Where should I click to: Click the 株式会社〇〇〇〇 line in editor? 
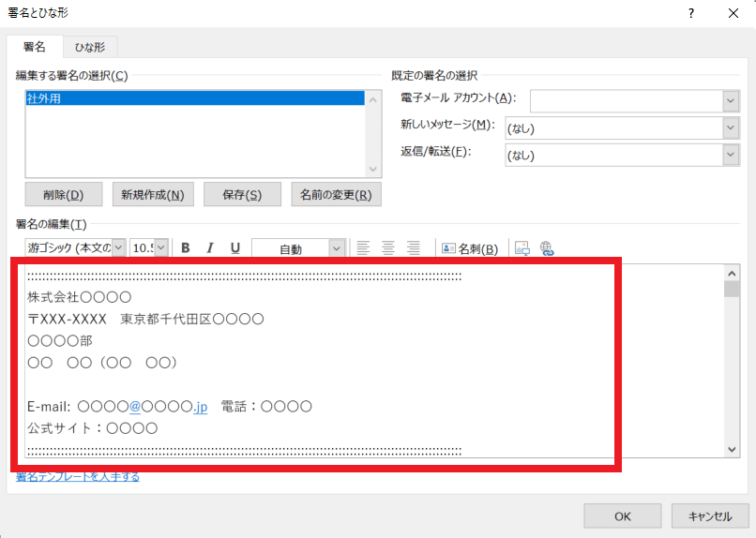[x=79, y=297]
